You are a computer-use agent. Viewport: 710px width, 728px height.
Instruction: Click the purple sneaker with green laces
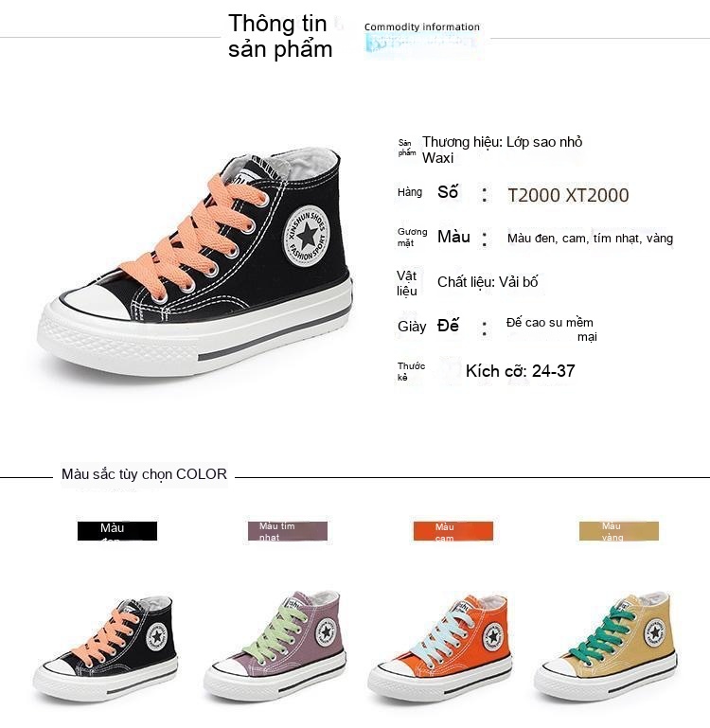[275, 647]
